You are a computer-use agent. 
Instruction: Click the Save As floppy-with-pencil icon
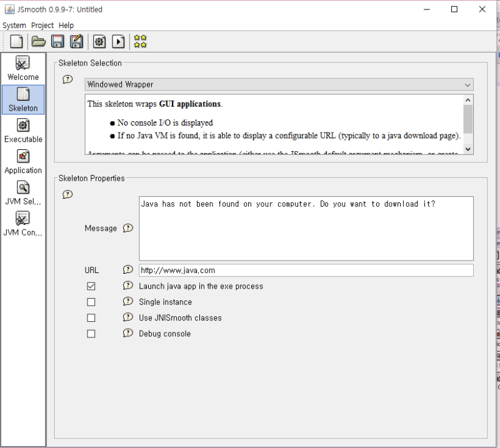(x=76, y=42)
